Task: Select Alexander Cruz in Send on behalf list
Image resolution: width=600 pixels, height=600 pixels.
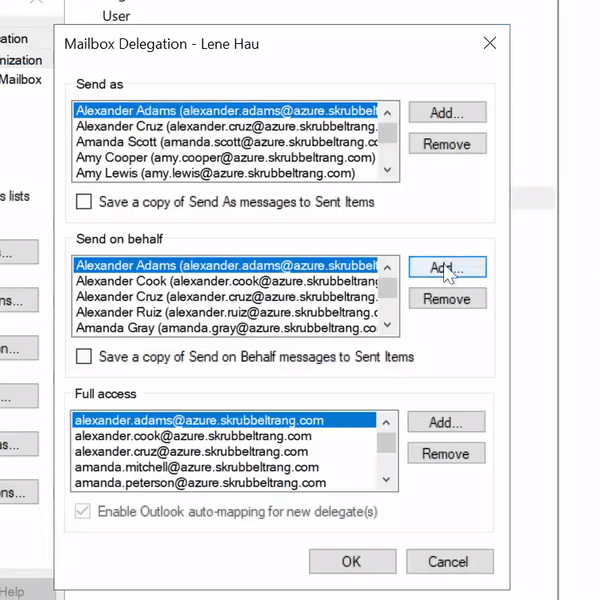Action: coord(226,297)
